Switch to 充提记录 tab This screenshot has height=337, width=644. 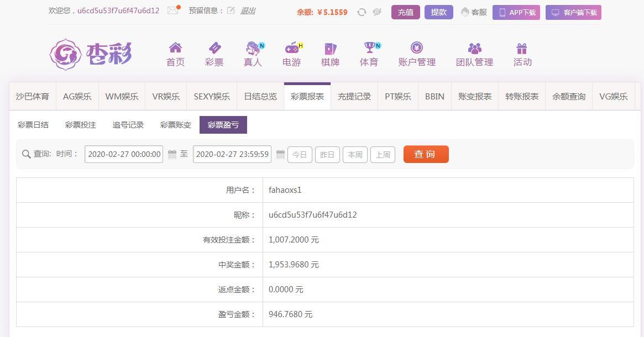[x=354, y=97]
